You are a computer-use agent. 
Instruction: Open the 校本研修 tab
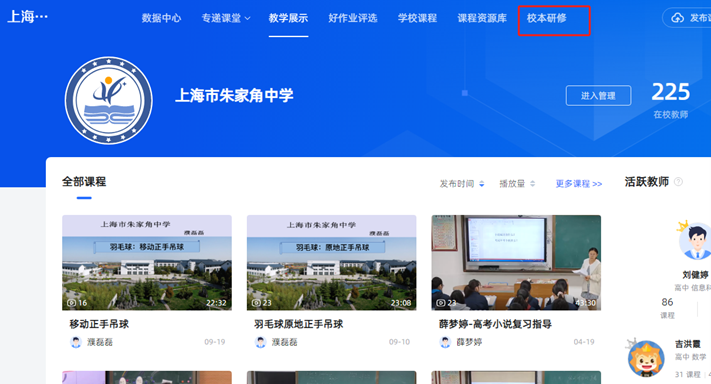click(x=546, y=18)
